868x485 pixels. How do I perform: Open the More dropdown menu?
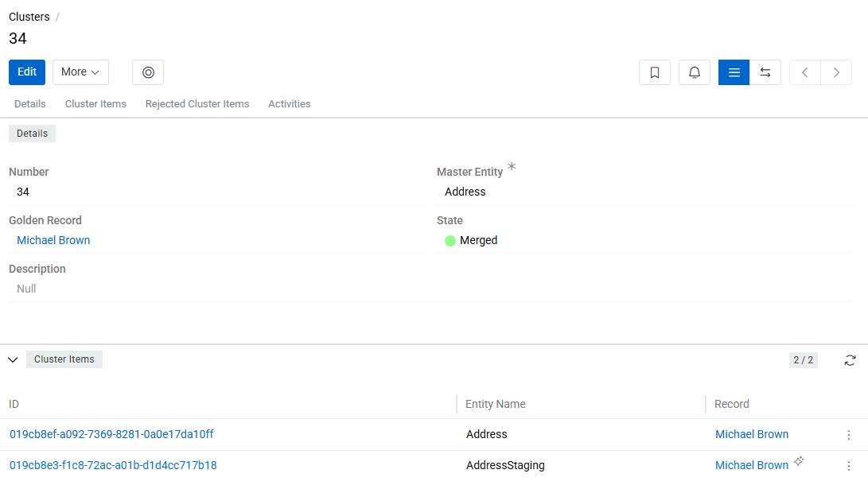click(x=80, y=72)
